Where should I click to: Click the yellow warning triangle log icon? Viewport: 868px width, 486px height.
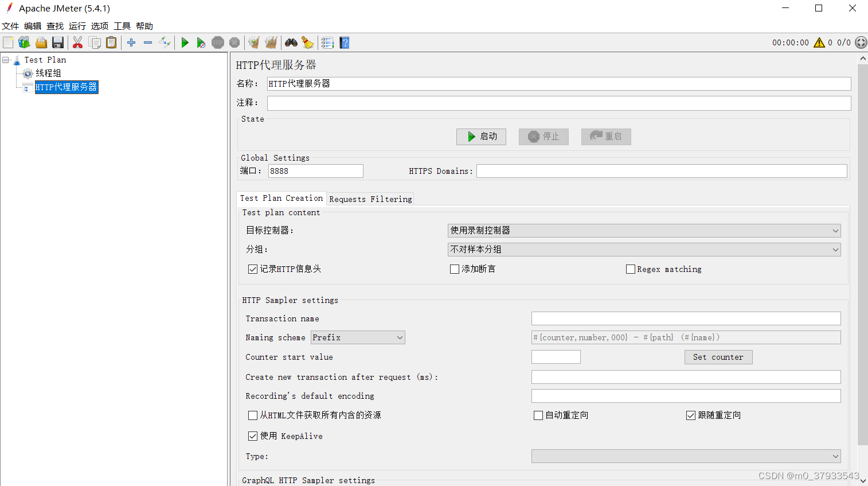pyautogui.click(x=819, y=42)
